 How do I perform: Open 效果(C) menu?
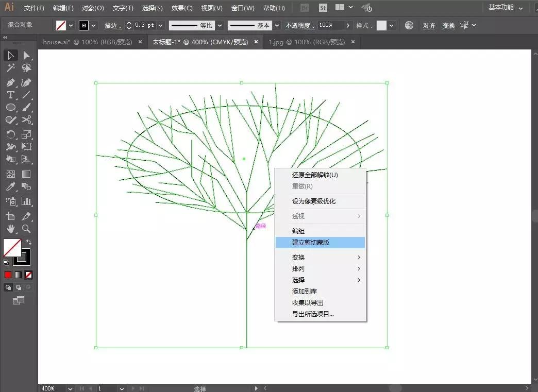[x=182, y=8]
